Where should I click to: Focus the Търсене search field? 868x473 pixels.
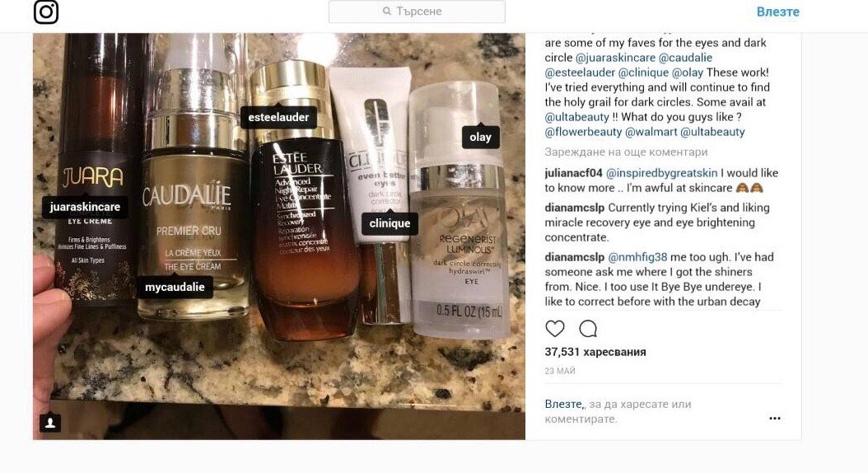click(x=417, y=12)
